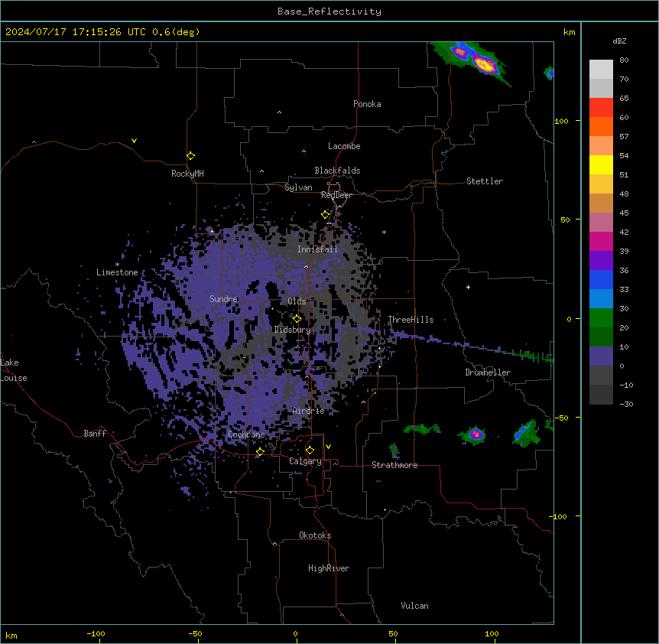Viewport: 659px width, 644px height.
Task: Click the dBZ legend heading
Action: click(619, 41)
